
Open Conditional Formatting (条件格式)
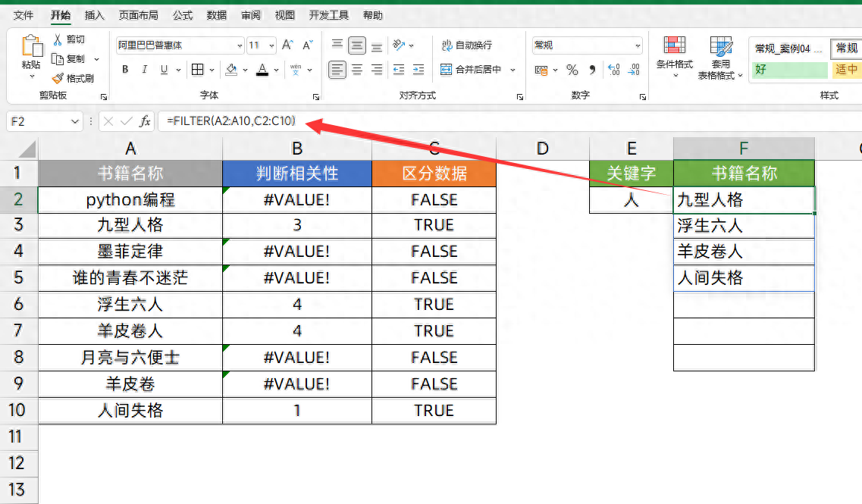tap(675, 56)
